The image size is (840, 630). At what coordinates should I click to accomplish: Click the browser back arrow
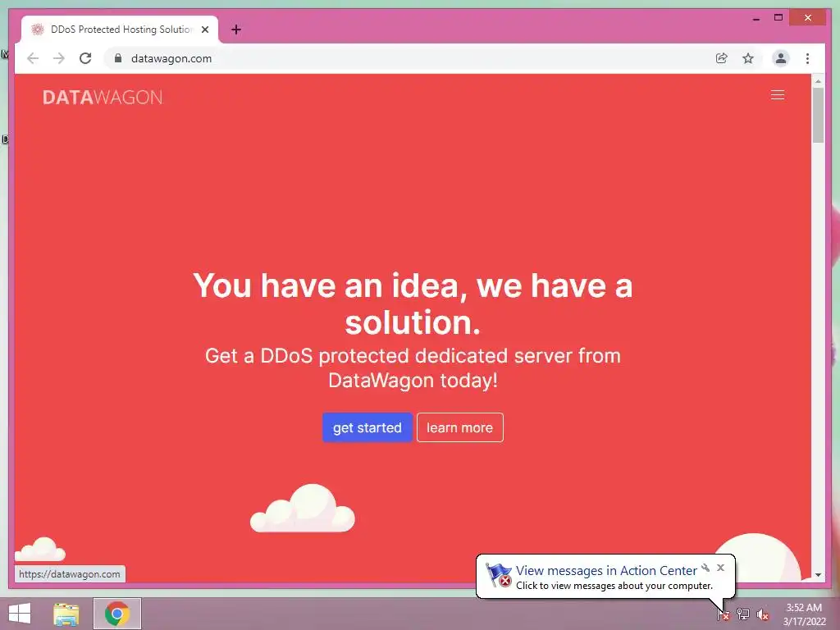point(33,58)
